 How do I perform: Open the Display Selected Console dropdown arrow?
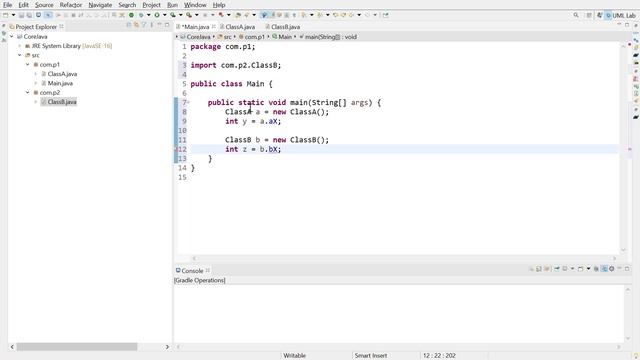click(x=572, y=269)
